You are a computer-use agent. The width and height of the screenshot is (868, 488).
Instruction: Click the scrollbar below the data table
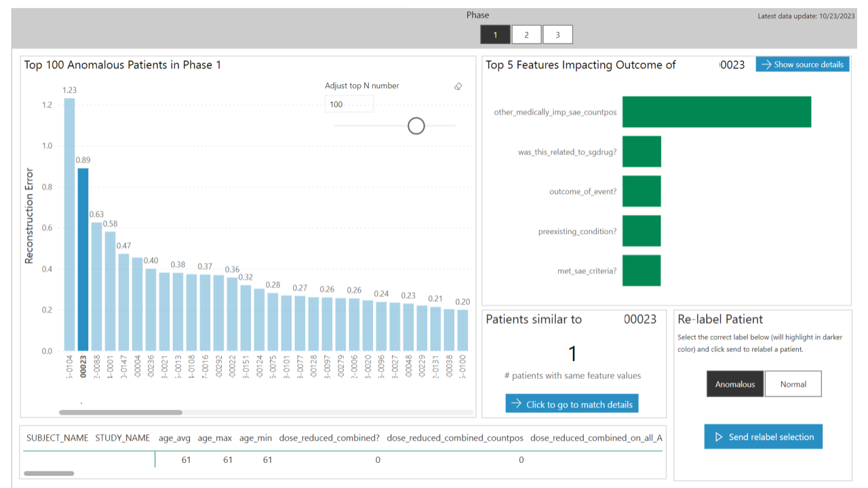47,473
